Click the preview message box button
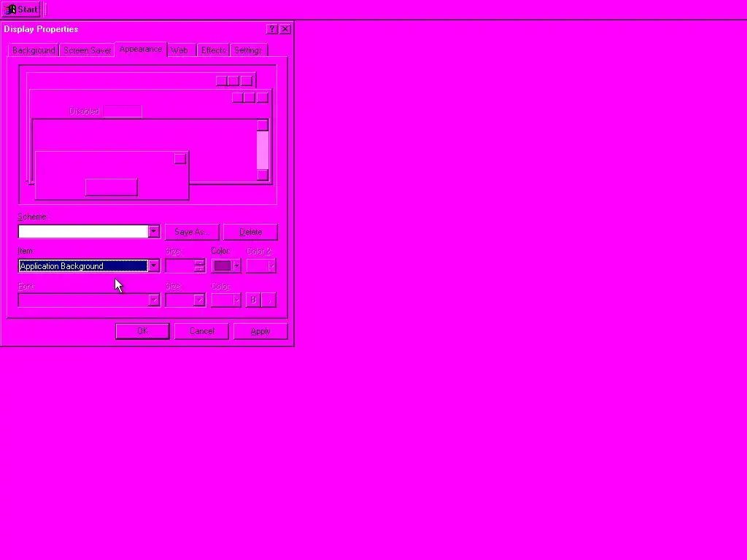The image size is (747, 560). point(112,187)
